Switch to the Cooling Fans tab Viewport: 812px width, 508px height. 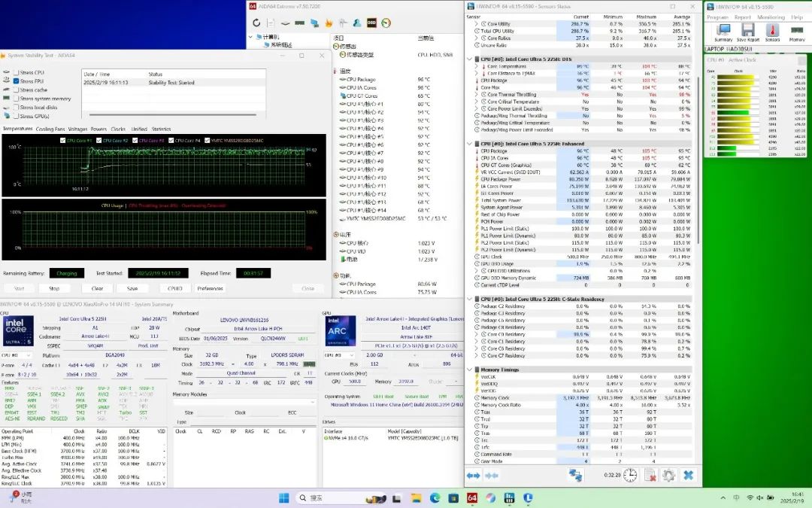pos(50,129)
